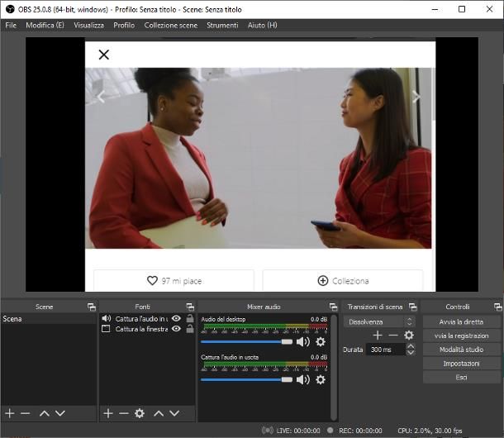Go to previous image with left chevron
The image size is (504, 438).
point(102,97)
